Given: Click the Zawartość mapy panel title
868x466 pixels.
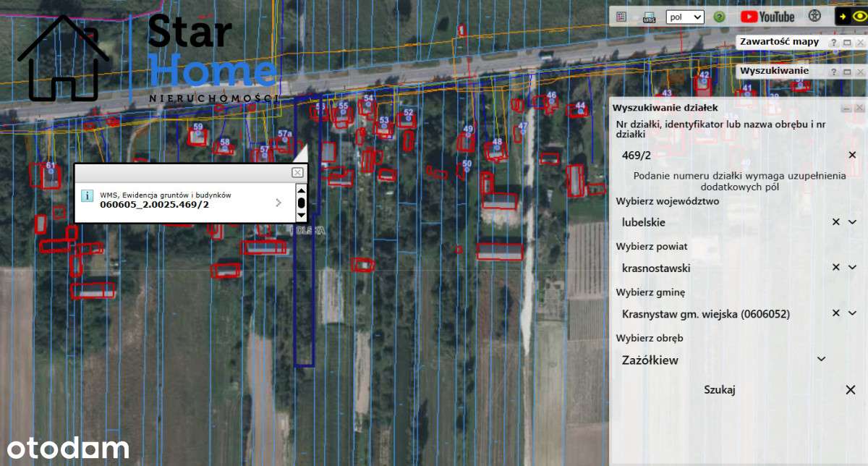Looking at the screenshot, I should click(x=780, y=42).
